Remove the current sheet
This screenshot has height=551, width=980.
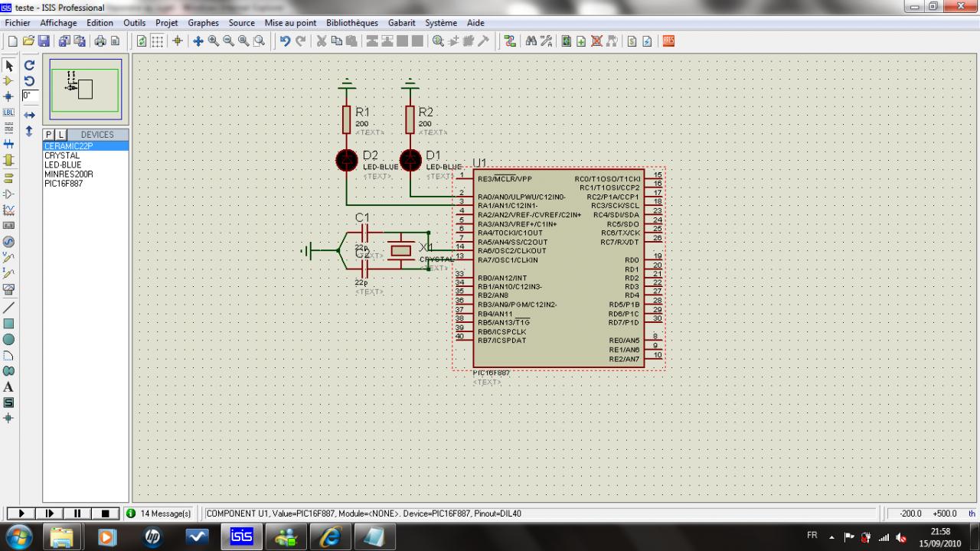pyautogui.click(x=596, y=41)
